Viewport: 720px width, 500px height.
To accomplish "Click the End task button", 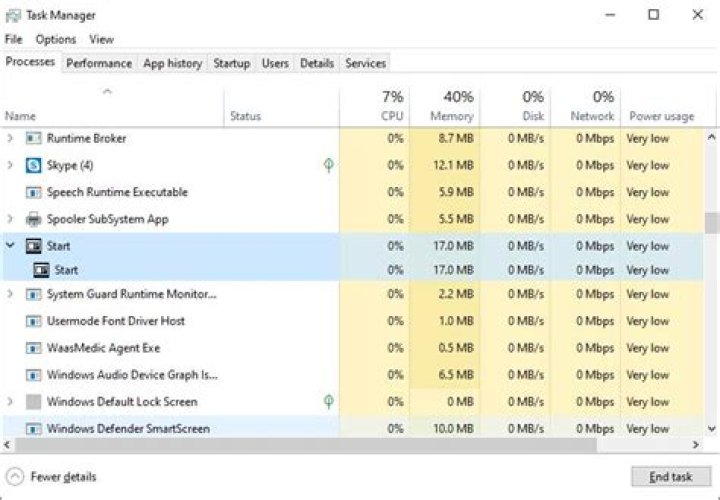I will tap(669, 477).
